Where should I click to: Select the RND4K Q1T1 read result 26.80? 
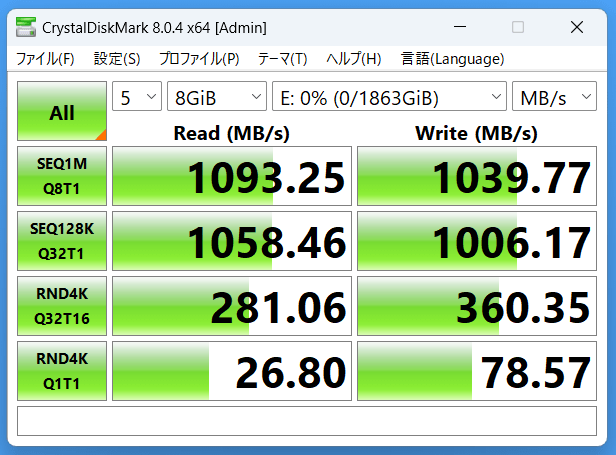coord(232,371)
